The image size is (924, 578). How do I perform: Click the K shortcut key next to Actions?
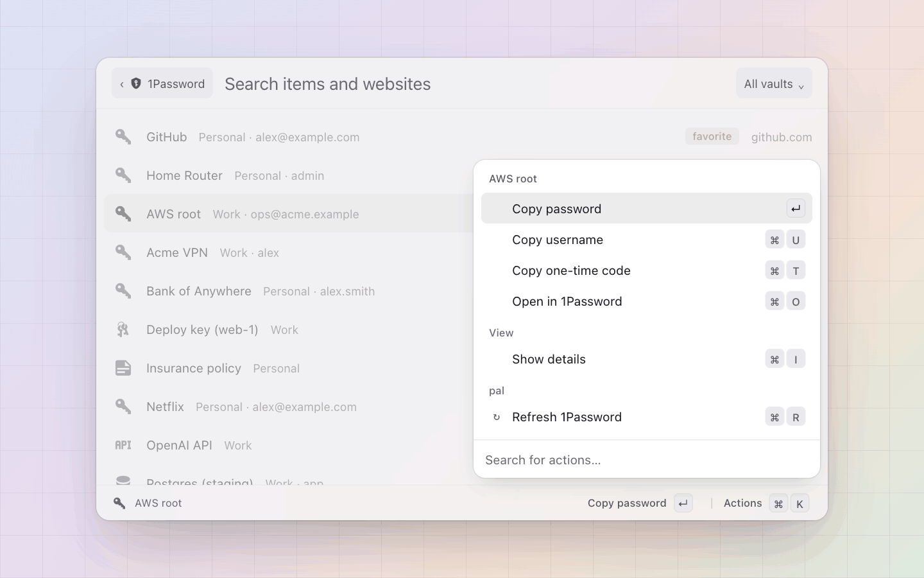coord(800,504)
